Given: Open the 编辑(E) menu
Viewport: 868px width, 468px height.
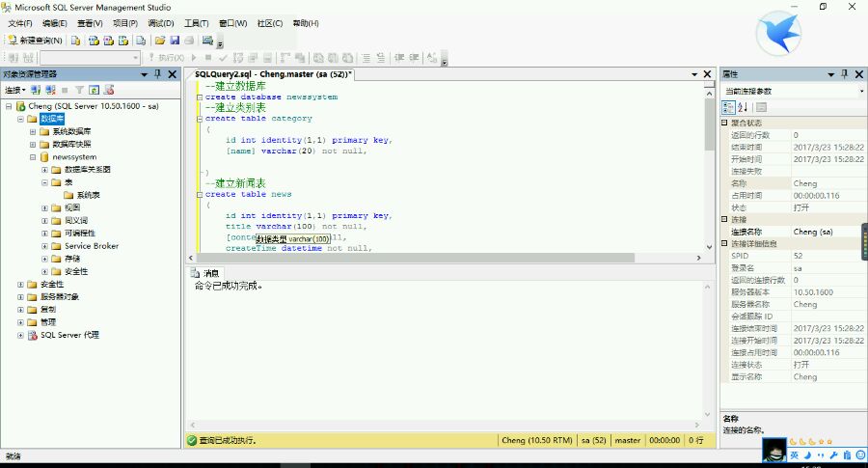Looking at the screenshot, I should 55,23.
